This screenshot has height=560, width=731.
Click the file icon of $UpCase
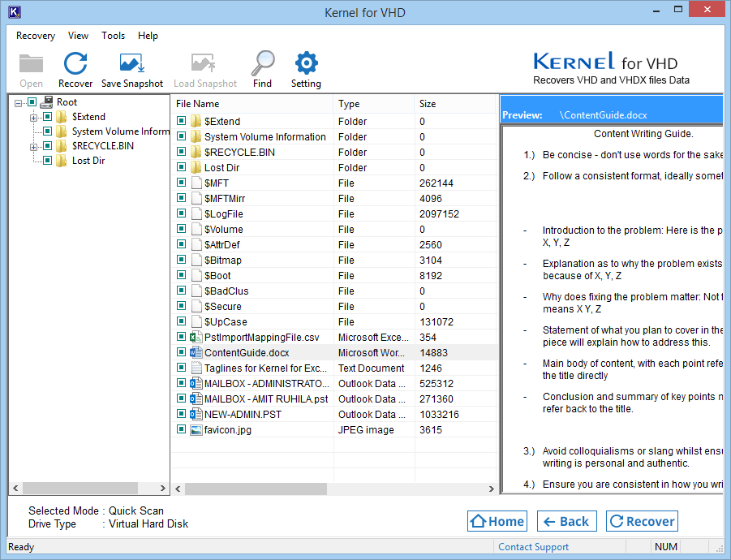click(x=196, y=321)
